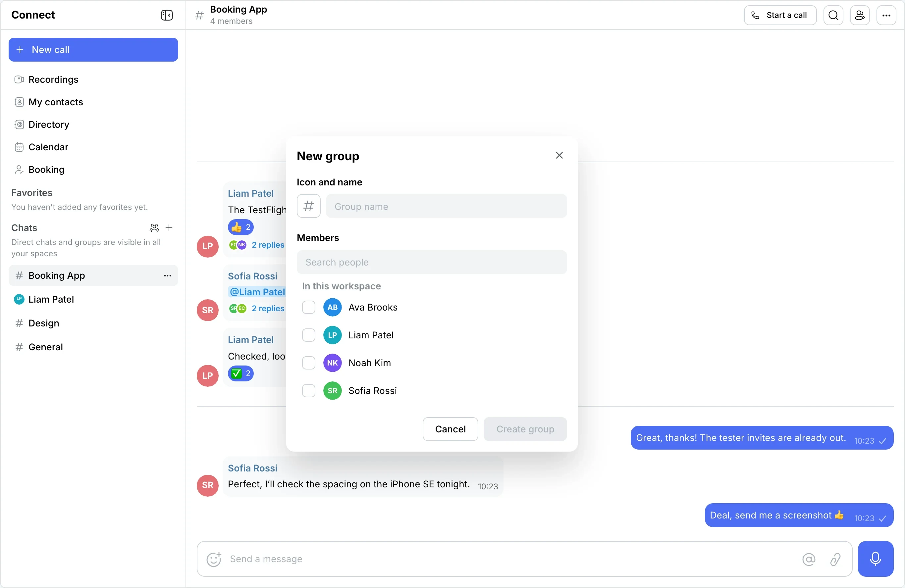Viewport: 905px width, 588px height.
Task: Click the Send a message field
Action: (509, 559)
